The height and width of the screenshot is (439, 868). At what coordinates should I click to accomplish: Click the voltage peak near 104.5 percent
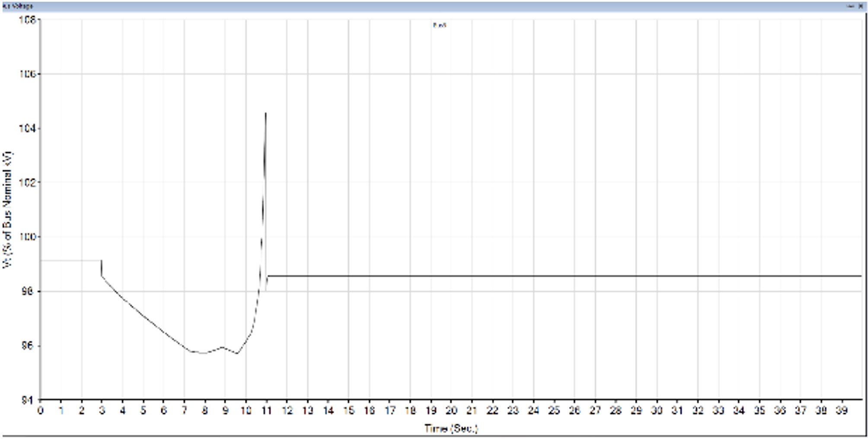click(x=265, y=113)
